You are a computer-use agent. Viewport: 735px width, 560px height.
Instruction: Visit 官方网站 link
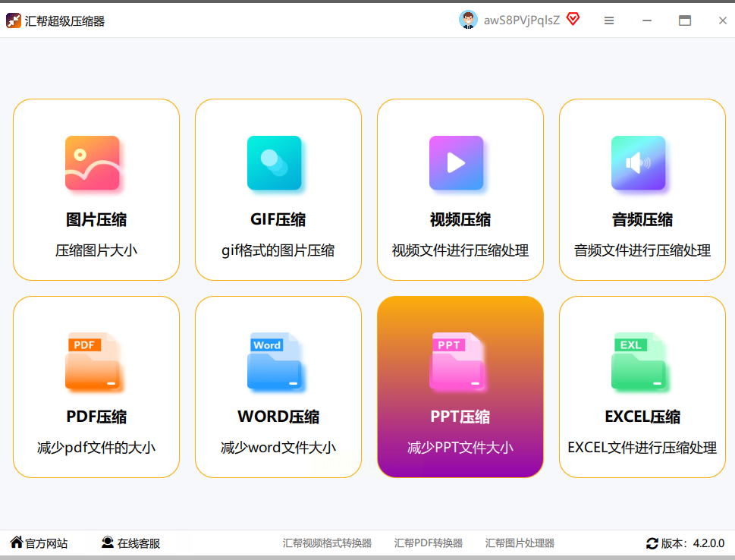46,543
